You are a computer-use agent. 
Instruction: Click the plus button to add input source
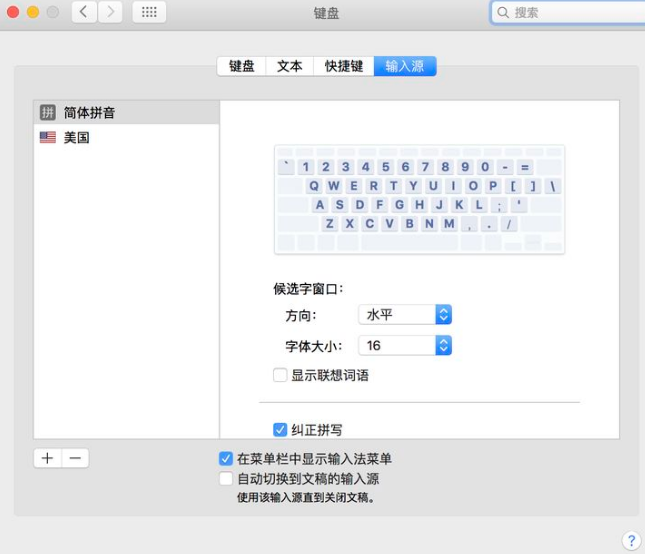click(x=47, y=458)
